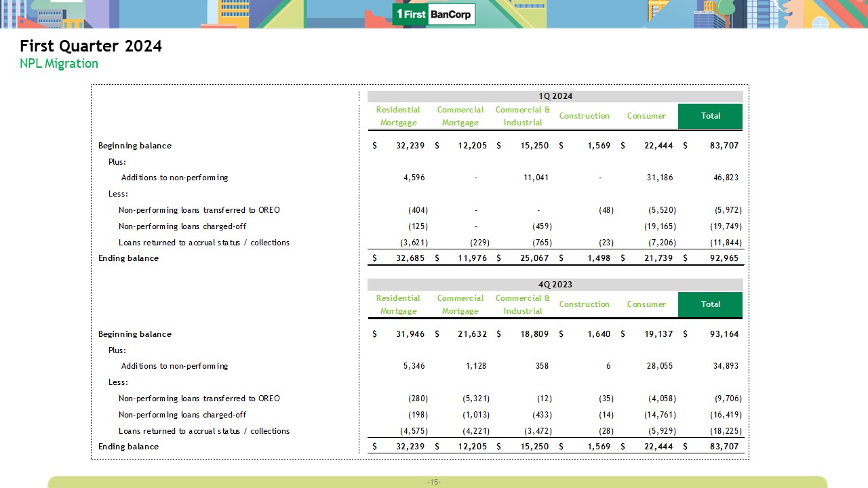Click Residential Mortgage column header in 1Q 2024 table
Image resolution: width=868 pixels, height=488 pixels.
tap(398, 116)
